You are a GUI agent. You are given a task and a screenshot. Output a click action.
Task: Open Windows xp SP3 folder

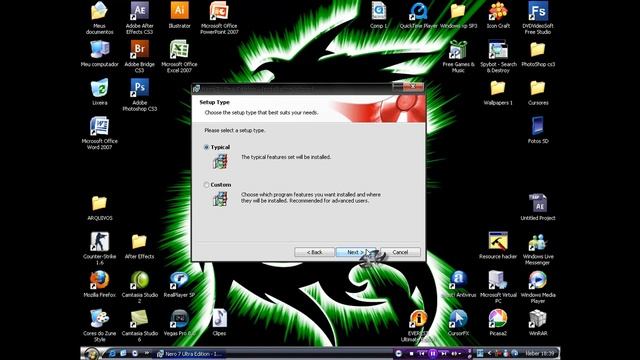(458, 15)
